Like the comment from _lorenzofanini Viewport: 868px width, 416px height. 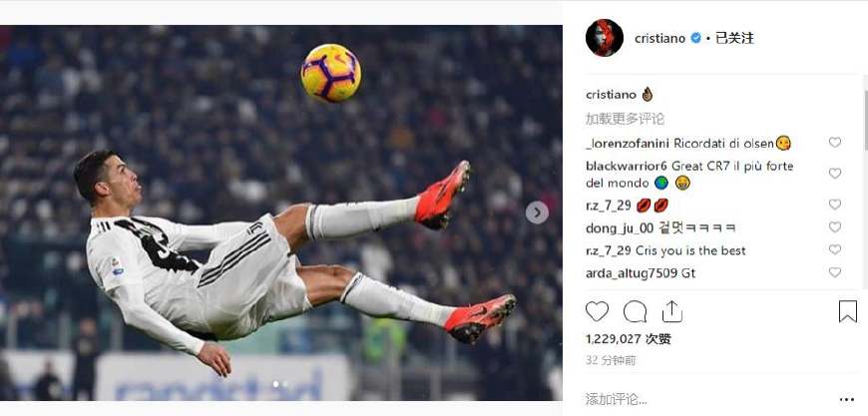click(835, 143)
